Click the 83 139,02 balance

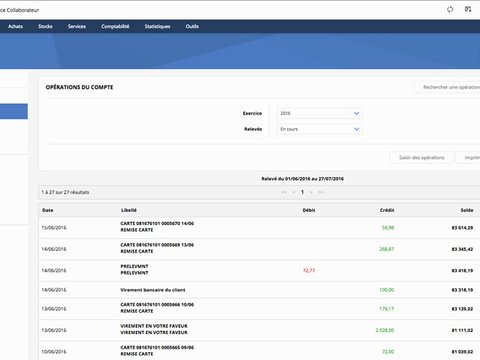pos(462,309)
